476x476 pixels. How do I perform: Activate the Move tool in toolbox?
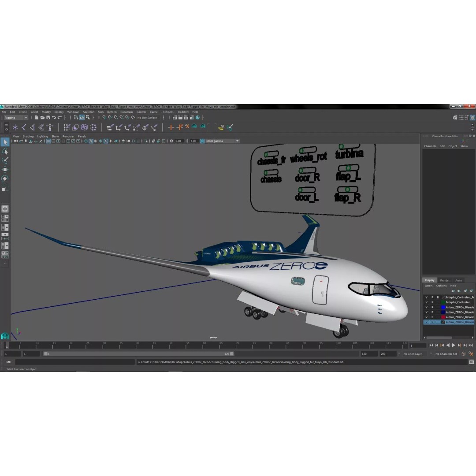click(x=5, y=169)
